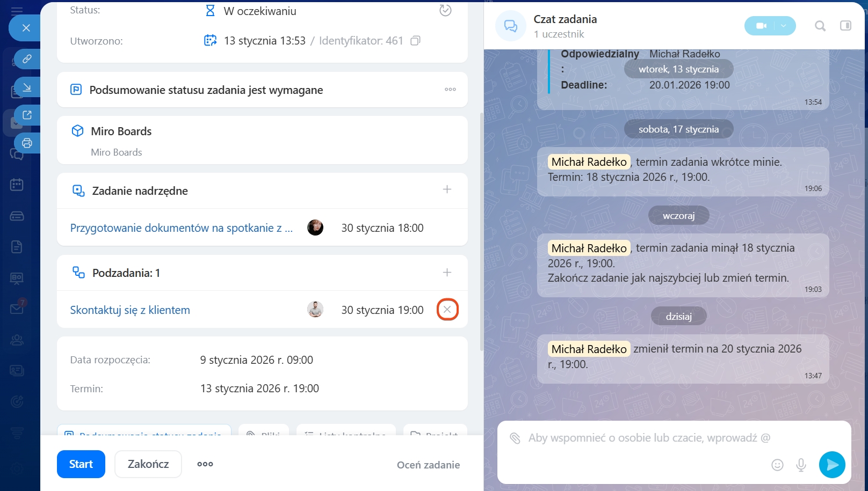Viewport: 868px width, 491px height.
Task: Click the start date 9 stycznia 2026 r. 09:00
Action: tap(257, 360)
